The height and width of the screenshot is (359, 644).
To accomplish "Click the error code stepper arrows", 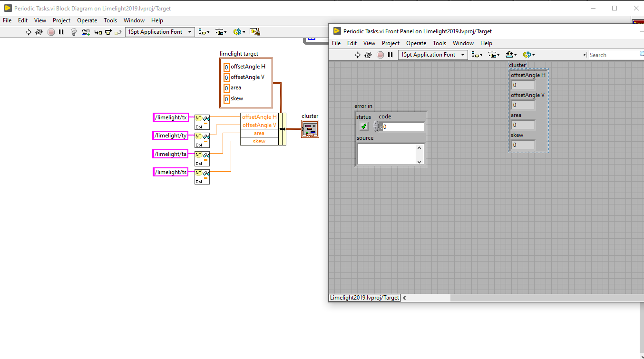I will coord(376,126).
